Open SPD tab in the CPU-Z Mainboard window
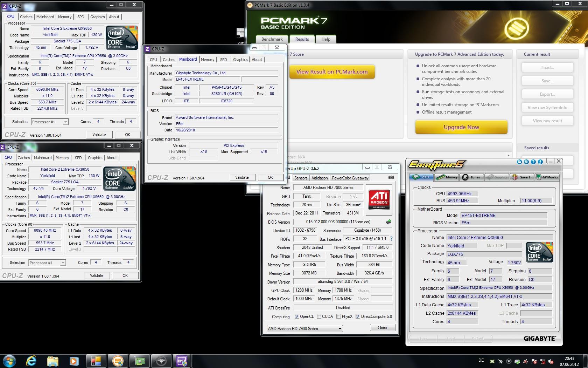This screenshot has height=368, width=588. pos(224,60)
